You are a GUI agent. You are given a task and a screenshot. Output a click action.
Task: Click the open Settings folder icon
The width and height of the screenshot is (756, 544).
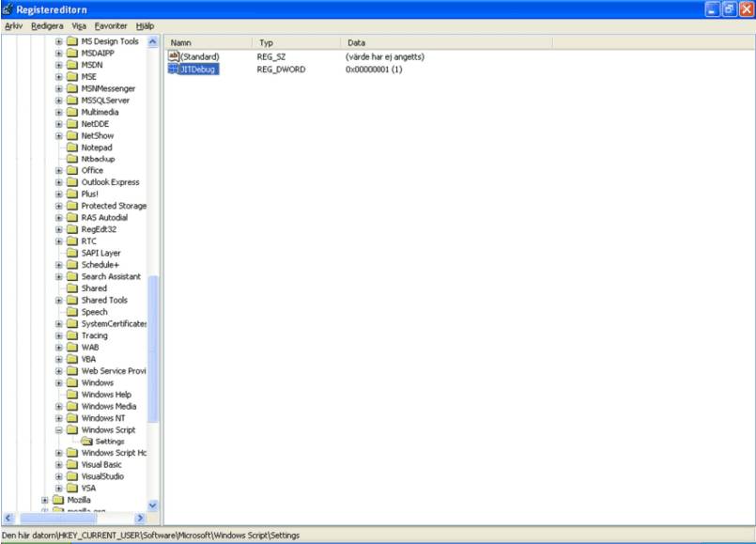86,442
